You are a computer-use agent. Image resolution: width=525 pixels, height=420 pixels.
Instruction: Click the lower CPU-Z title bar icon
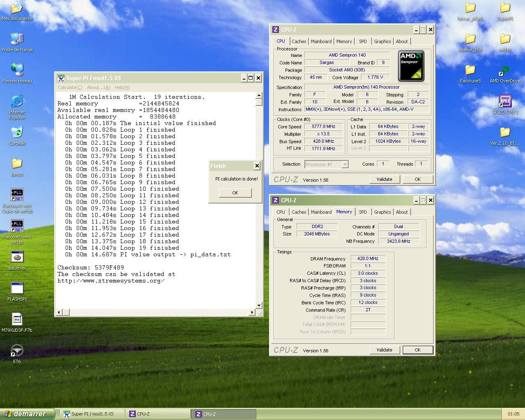tap(276, 200)
